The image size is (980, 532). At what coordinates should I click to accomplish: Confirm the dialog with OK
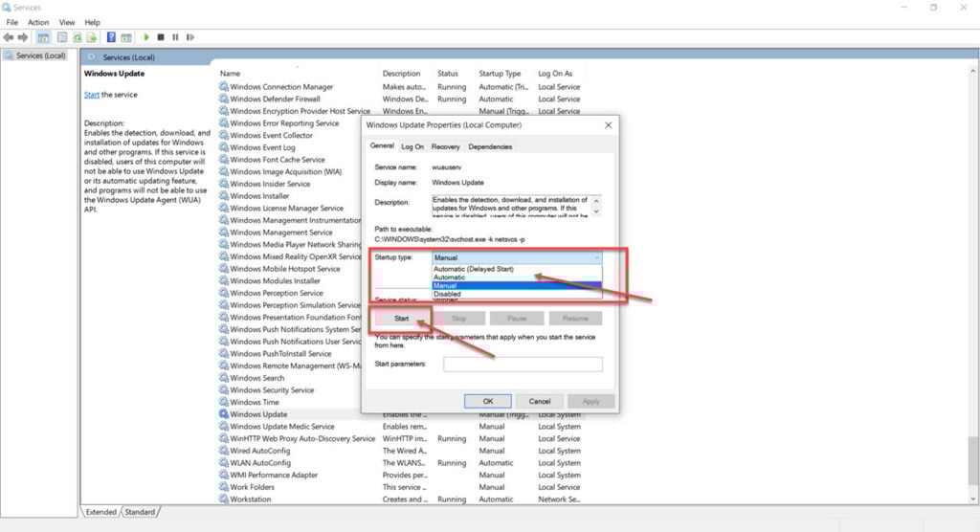point(487,401)
